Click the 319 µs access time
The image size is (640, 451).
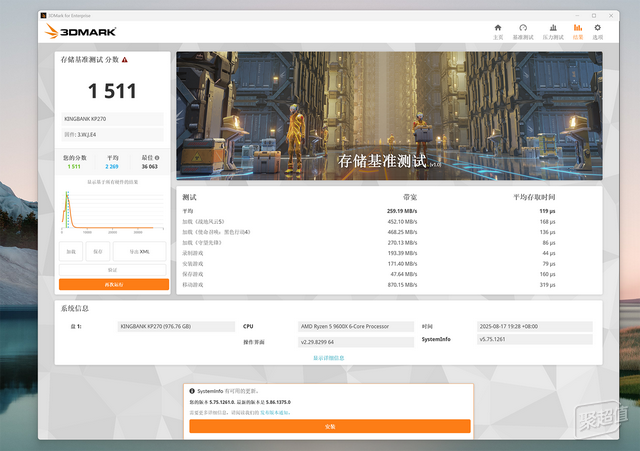coord(547,285)
